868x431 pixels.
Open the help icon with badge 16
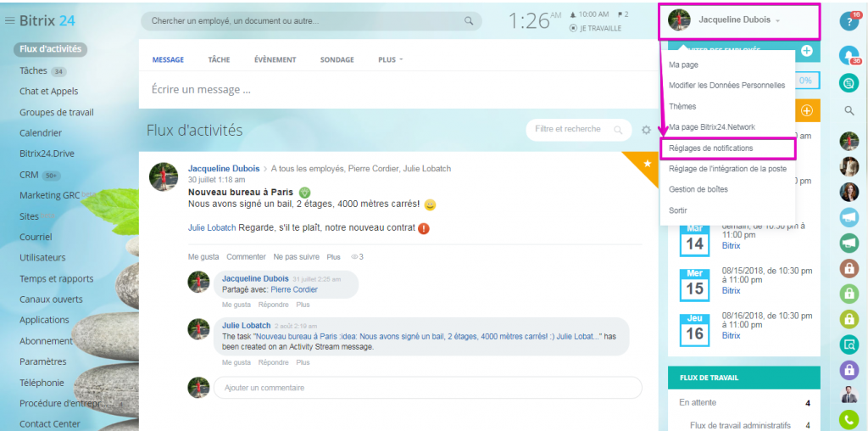point(849,20)
